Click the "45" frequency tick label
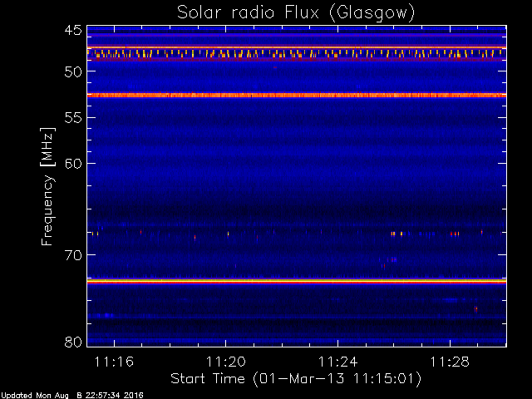 coord(73,30)
